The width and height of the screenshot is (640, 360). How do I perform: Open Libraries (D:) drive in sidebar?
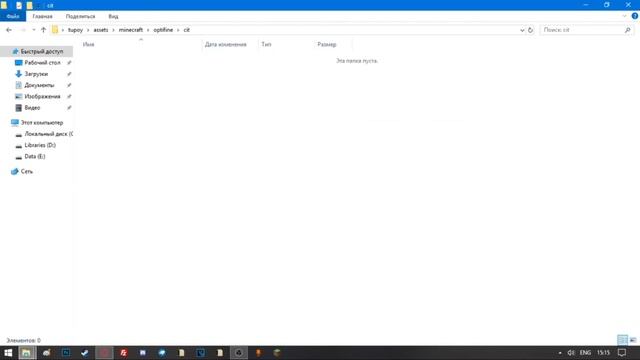(x=40, y=145)
